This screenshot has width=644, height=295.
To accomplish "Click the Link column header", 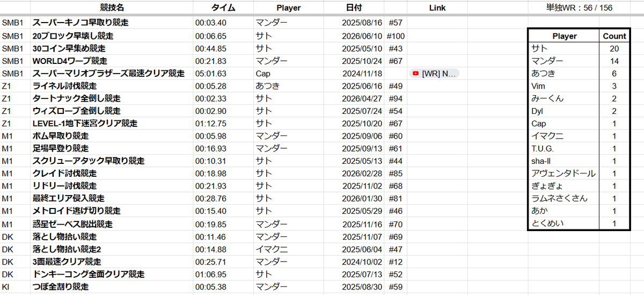I will click(437, 8).
